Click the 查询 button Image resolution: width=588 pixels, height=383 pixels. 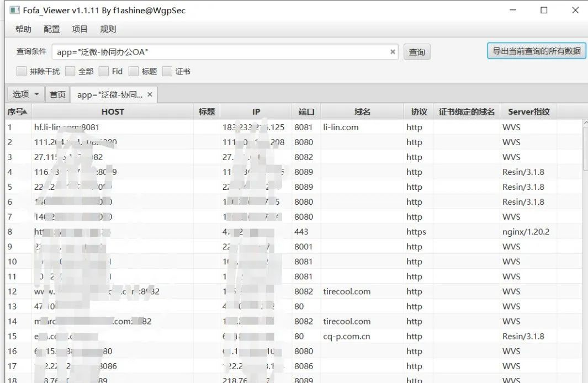coord(417,52)
